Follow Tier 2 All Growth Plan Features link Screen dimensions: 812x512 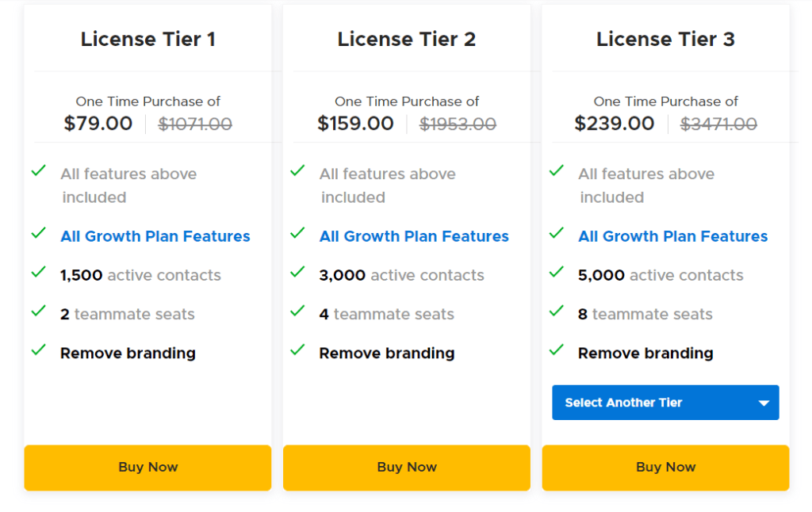click(414, 236)
